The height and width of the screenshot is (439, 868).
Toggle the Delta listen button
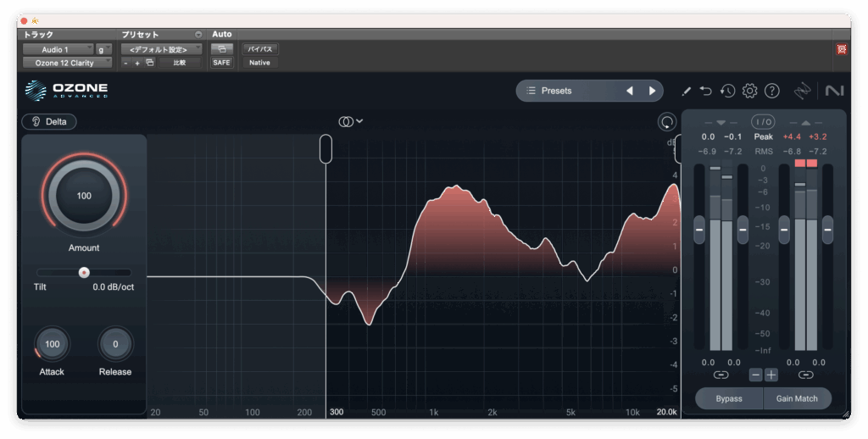49,121
